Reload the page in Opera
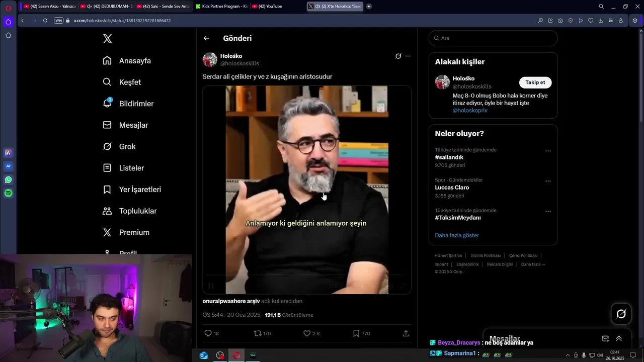Screen dimensions: 644x362 coord(45,21)
